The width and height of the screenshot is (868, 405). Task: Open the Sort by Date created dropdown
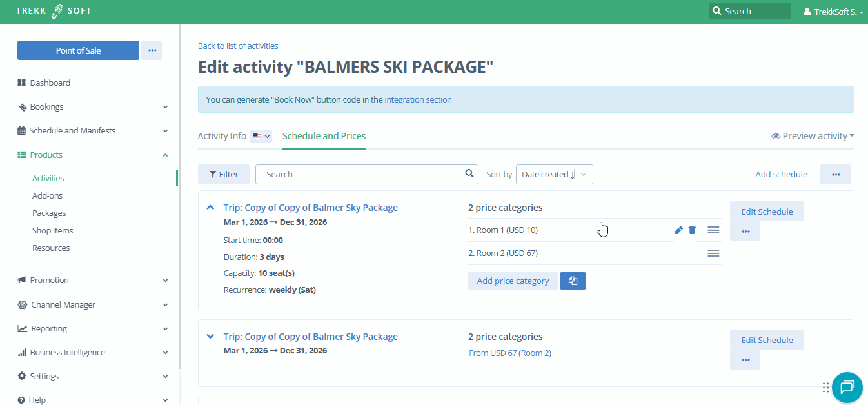(554, 174)
